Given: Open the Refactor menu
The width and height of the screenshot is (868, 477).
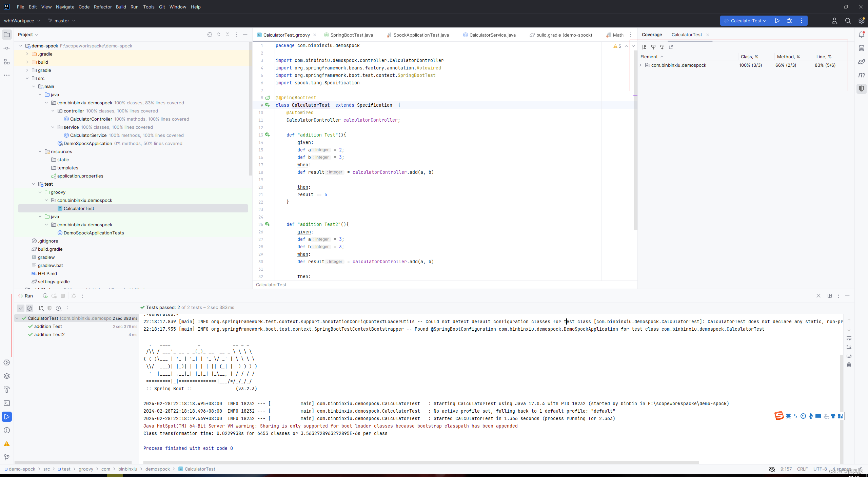Looking at the screenshot, I should point(102,7).
